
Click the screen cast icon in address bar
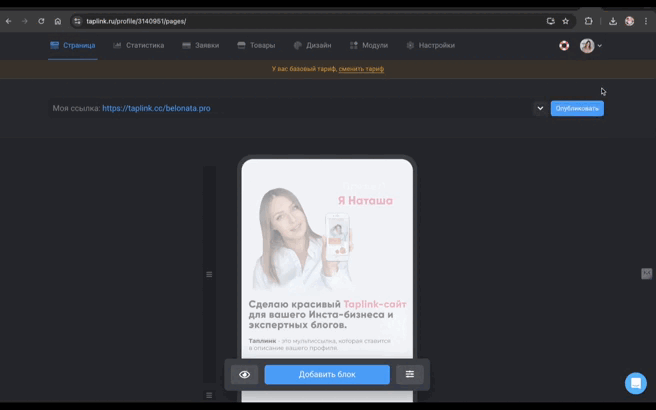pyautogui.click(x=551, y=21)
